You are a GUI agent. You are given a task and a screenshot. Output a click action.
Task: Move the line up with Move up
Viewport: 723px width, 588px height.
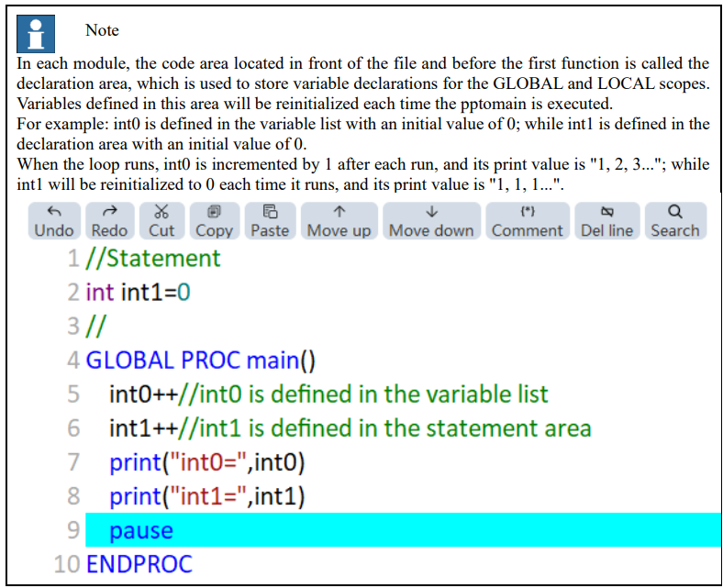coord(339,221)
